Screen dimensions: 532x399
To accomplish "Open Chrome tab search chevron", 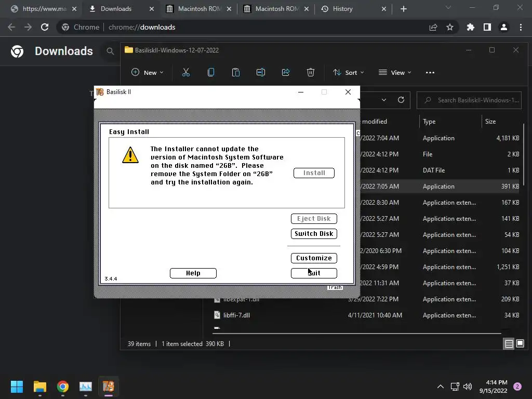I will point(448,7).
